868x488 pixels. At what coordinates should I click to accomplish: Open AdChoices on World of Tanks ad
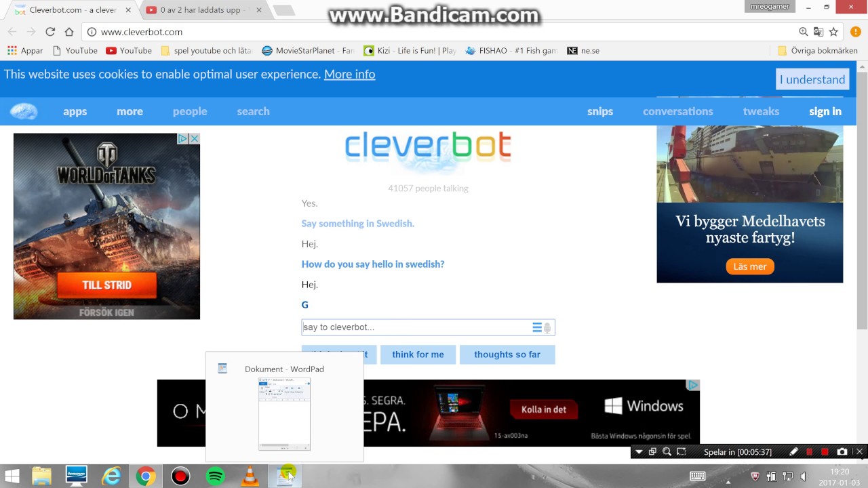click(x=182, y=138)
